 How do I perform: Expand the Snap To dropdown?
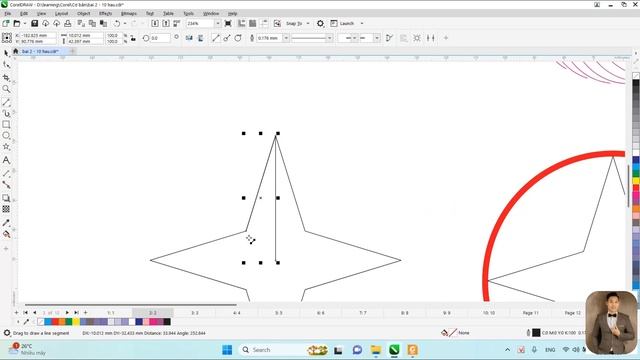308,24
